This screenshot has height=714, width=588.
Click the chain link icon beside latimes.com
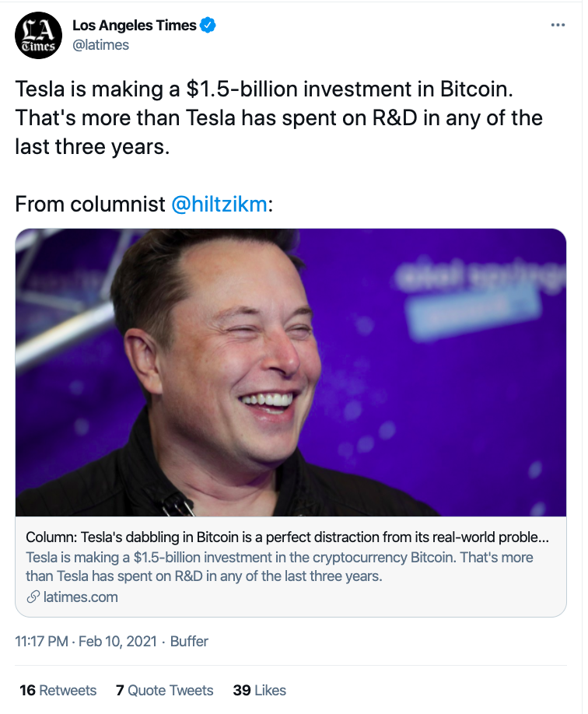coord(33,597)
